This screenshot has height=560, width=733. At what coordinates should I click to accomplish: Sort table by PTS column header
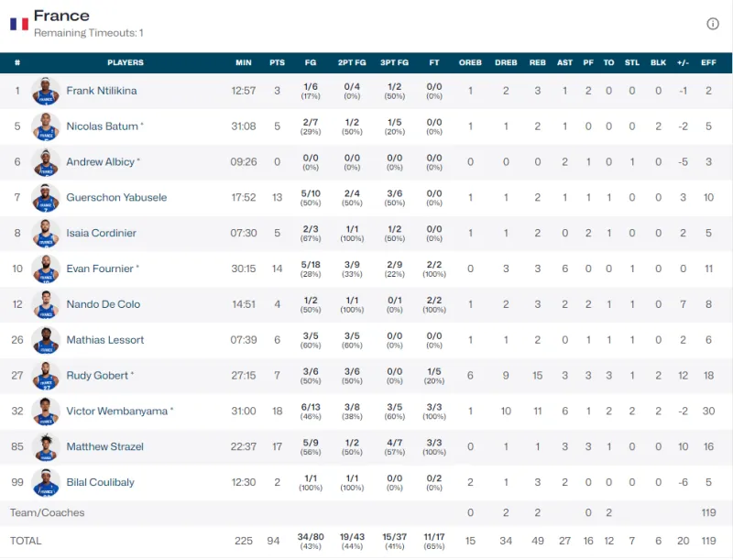coord(277,63)
